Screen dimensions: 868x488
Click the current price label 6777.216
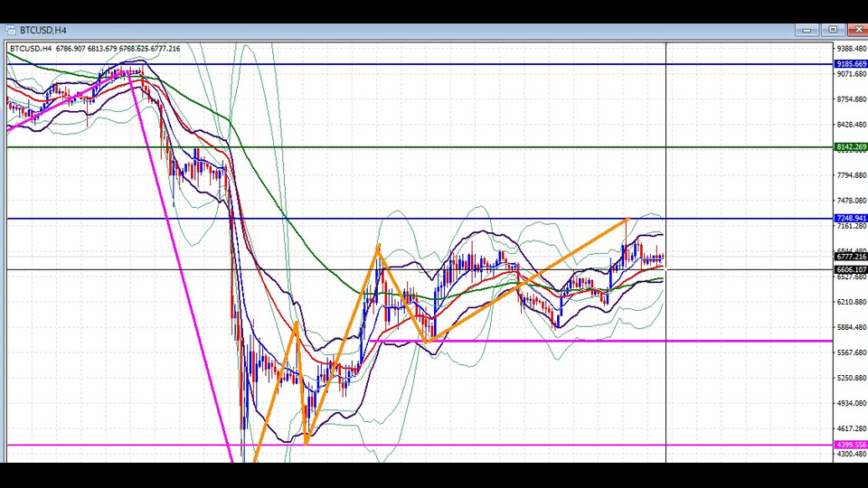(851, 257)
